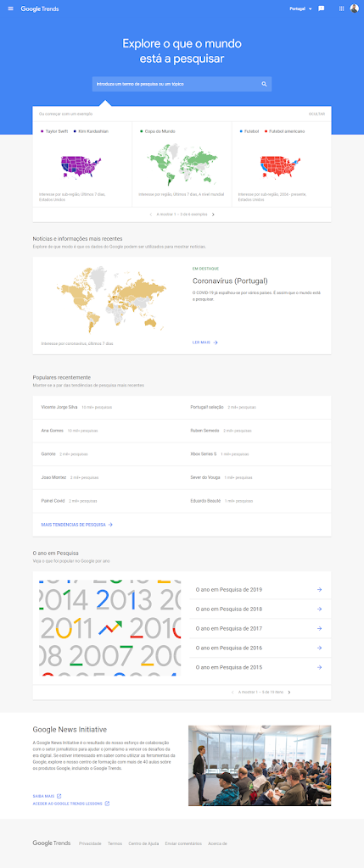Open the hamburger main menu

(x=10, y=8)
